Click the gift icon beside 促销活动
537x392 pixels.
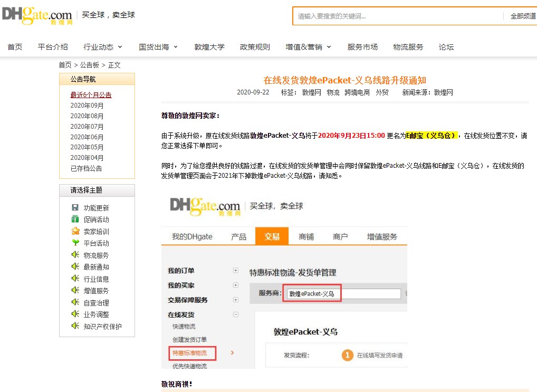(75, 219)
